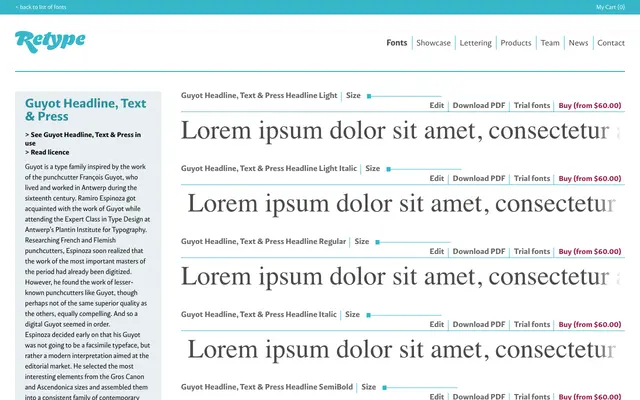This screenshot has height=400, width=640.
Task: Open the Lettering menu item
Action: [x=476, y=43]
